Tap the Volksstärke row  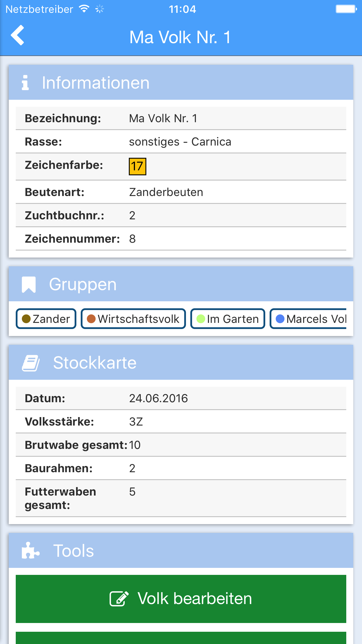181,422
